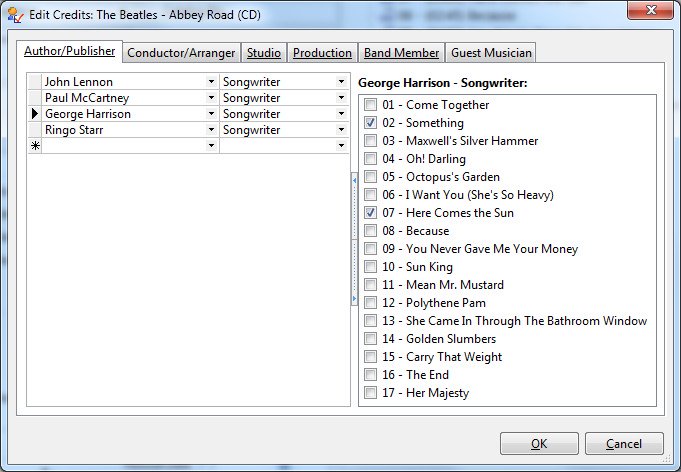Click the '02 - Something' track label

pyautogui.click(x=423, y=123)
